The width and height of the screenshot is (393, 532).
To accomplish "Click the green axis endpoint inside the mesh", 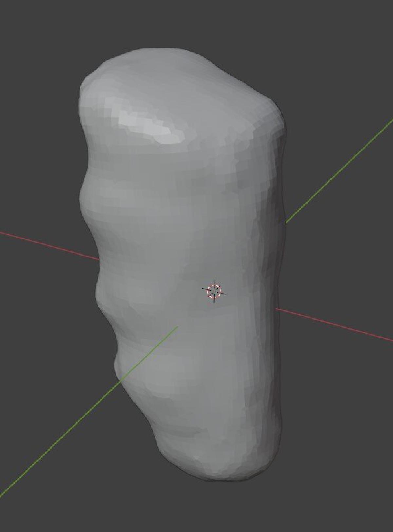I will pyautogui.click(x=177, y=326).
